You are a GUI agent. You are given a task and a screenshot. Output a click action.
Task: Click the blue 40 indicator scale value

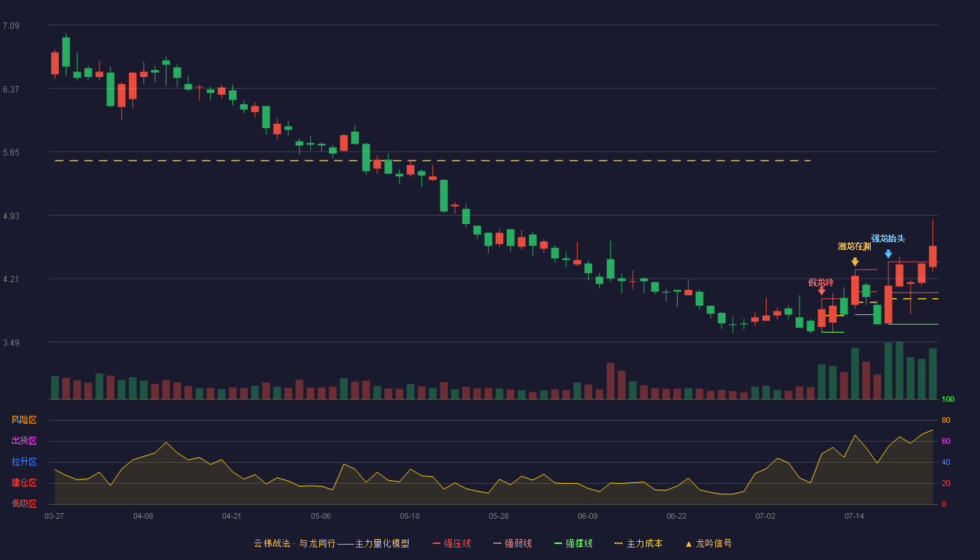pyautogui.click(x=946, y=462)
